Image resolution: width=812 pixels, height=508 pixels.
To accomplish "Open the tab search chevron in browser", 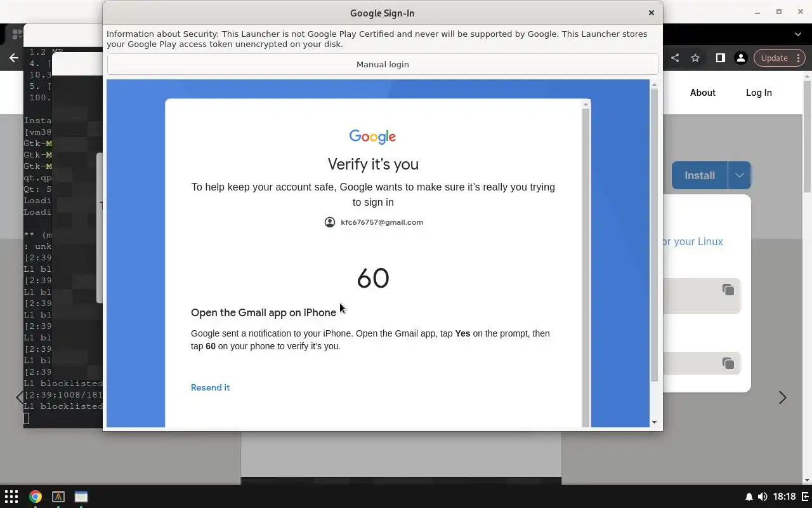I will (x=798, y=34).
